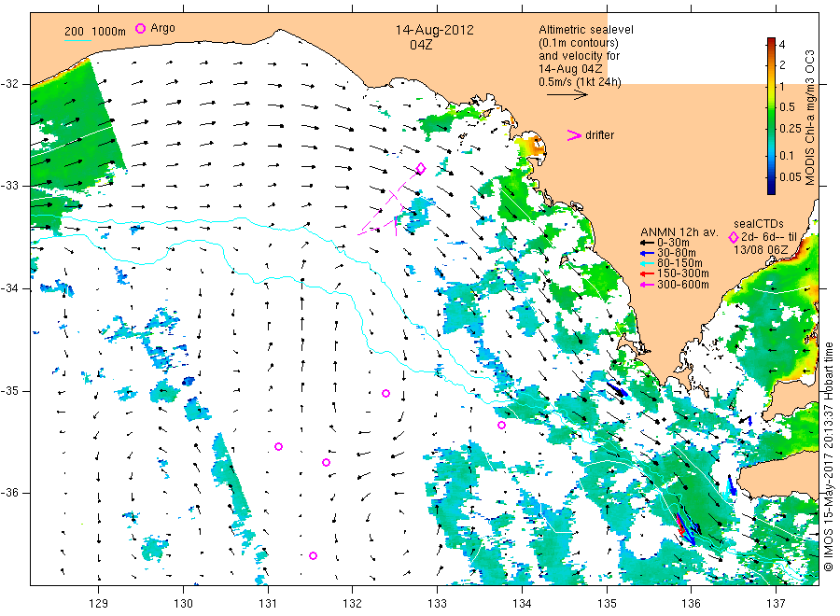This screenshot has width=840, height=616.
Task: Click the magenta 300-600m legend arrow
Action: [647, 285]
